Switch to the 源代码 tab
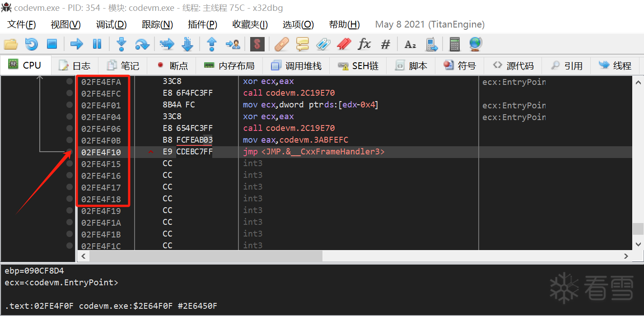The width and height of the screenshot is (644, 316). pyautogui.click(x=513, y=66)
